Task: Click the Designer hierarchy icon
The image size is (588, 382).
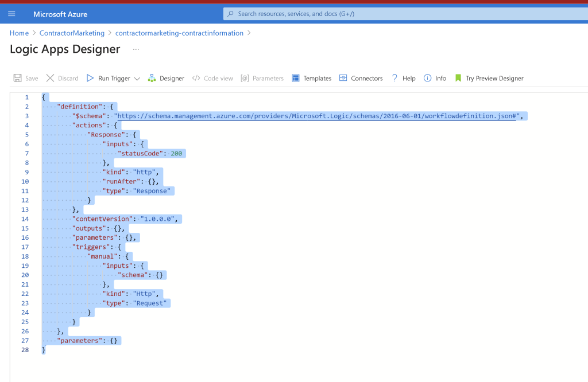Action: click(152, 78)
